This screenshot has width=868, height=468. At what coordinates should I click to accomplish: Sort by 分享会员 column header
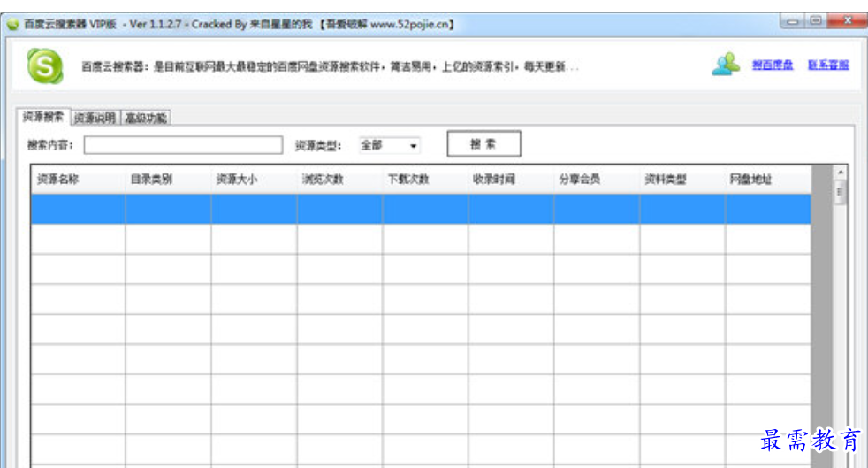point(597,180)
